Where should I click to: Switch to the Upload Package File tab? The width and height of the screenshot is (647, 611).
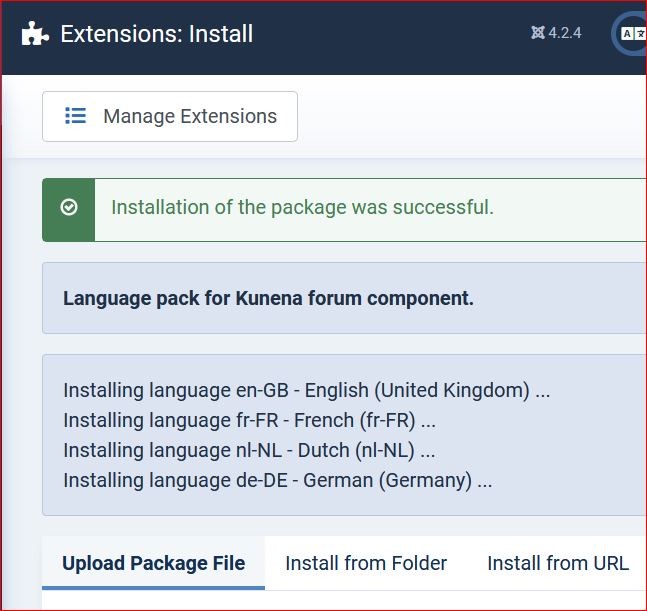(153, 563)
